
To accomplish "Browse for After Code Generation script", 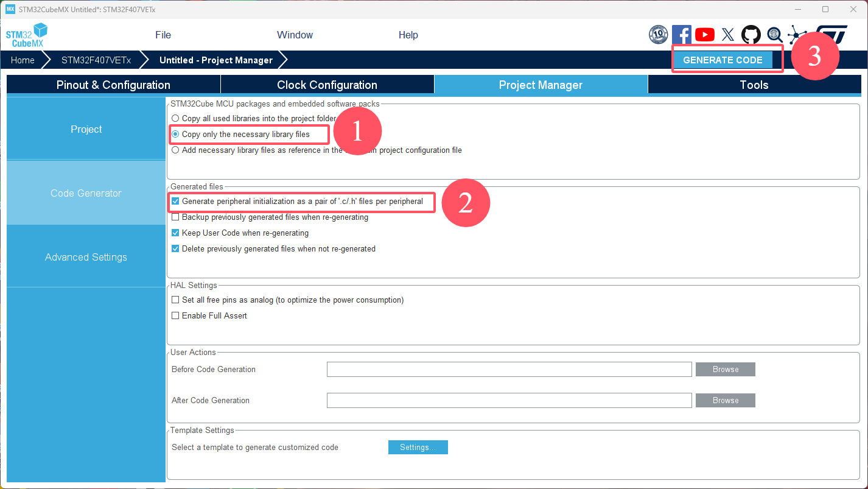I will coord(726,400).
